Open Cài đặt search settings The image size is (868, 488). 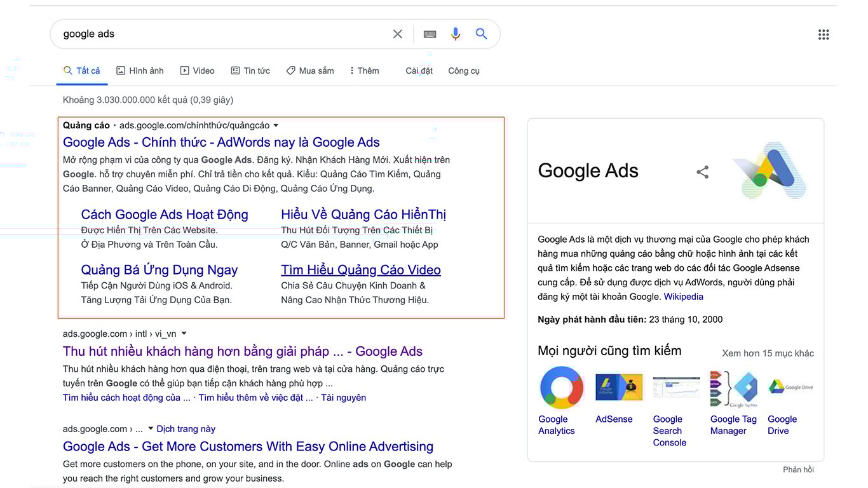click(x=419, y=71)
